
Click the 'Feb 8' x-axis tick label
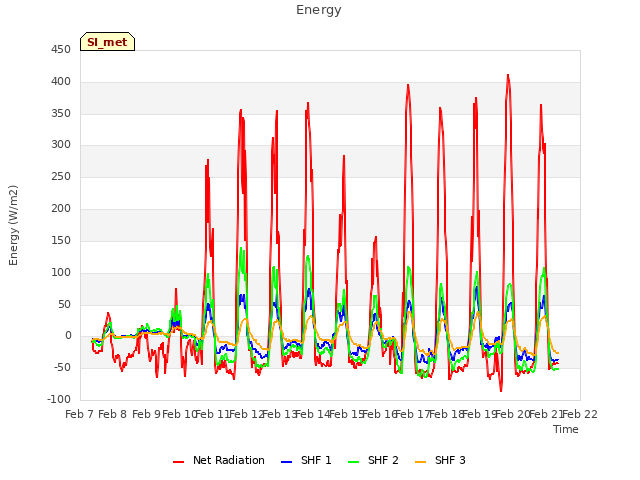(112, 414)
